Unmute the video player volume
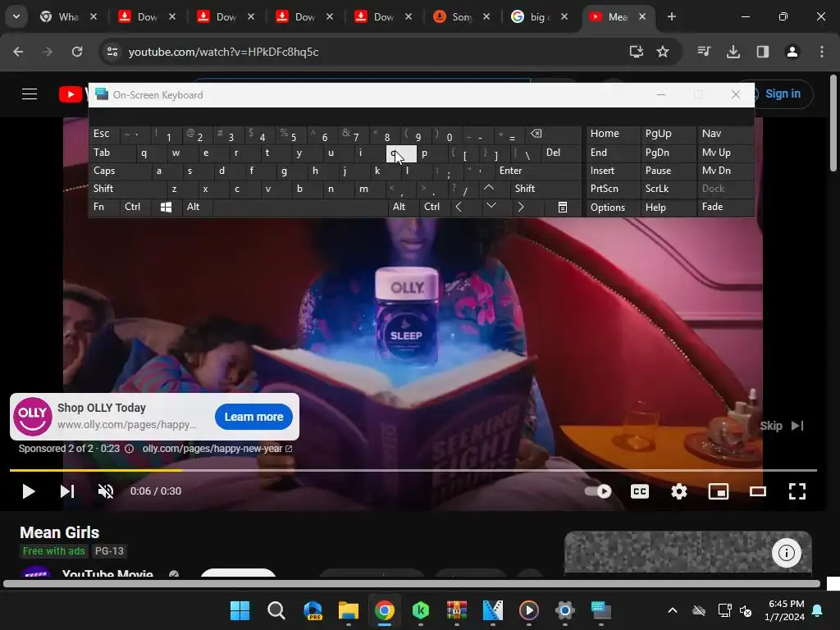840x630 pixels. coord(106,491)
